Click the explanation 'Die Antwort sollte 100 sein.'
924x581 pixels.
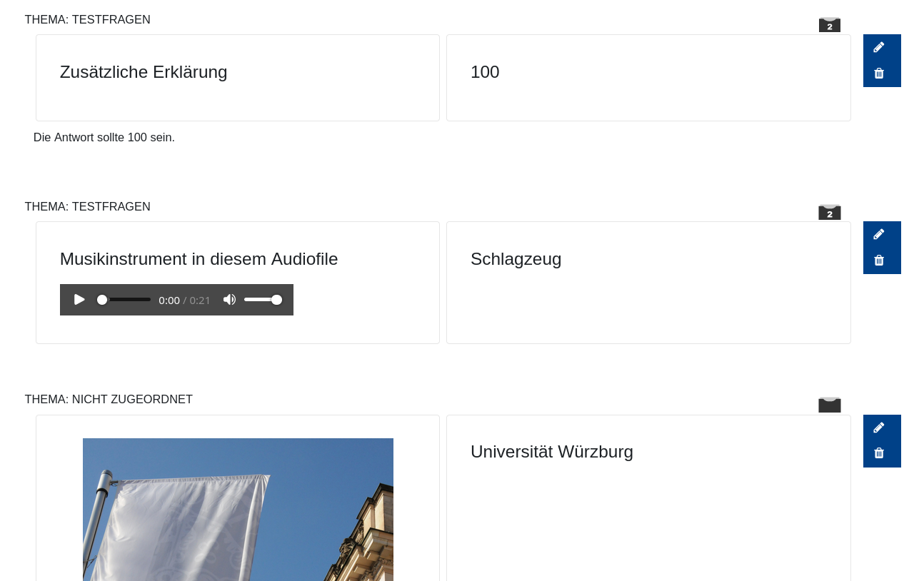tap(104, 137)
